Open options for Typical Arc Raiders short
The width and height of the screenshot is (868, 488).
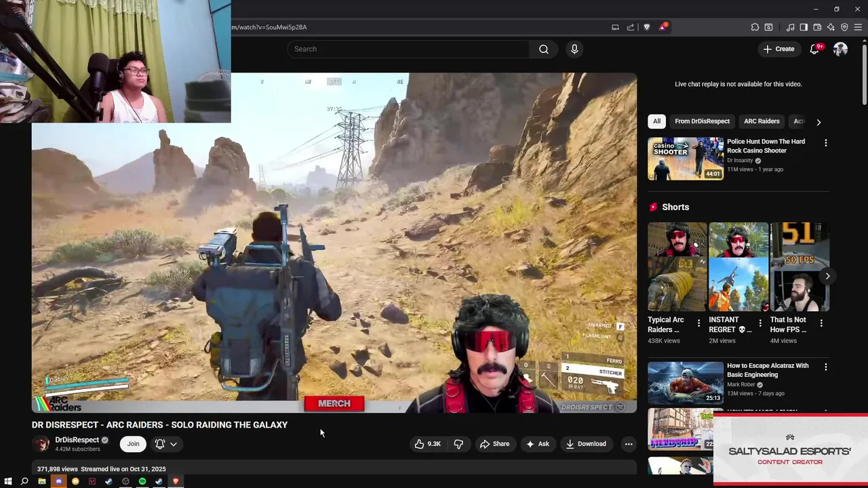(x=698, y=323)
